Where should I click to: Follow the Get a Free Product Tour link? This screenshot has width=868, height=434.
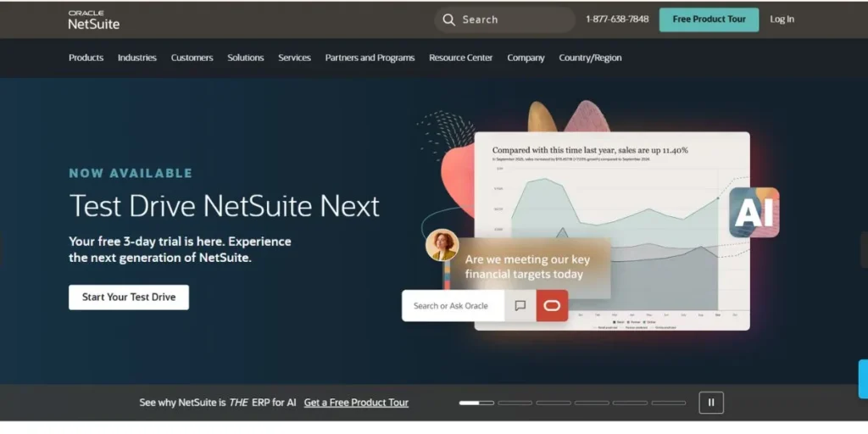[x=356, y=403]
